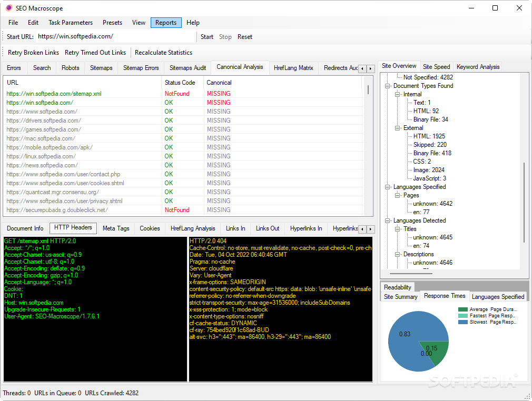Click the Image: 2024 tree entry
532x401 pixels.
pyautogui.click(x=429, y=170)
